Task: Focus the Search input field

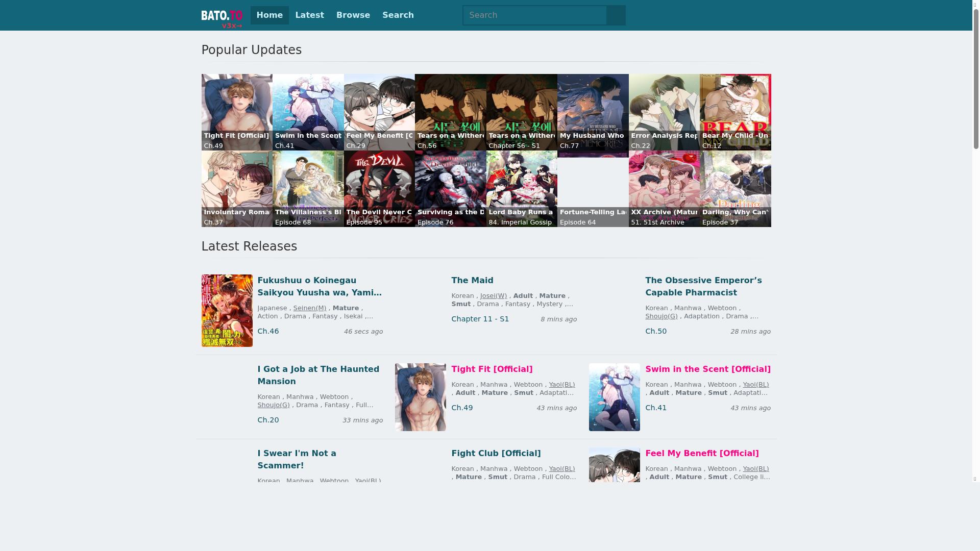Action: pyautogui.click(x=534, y=15)
